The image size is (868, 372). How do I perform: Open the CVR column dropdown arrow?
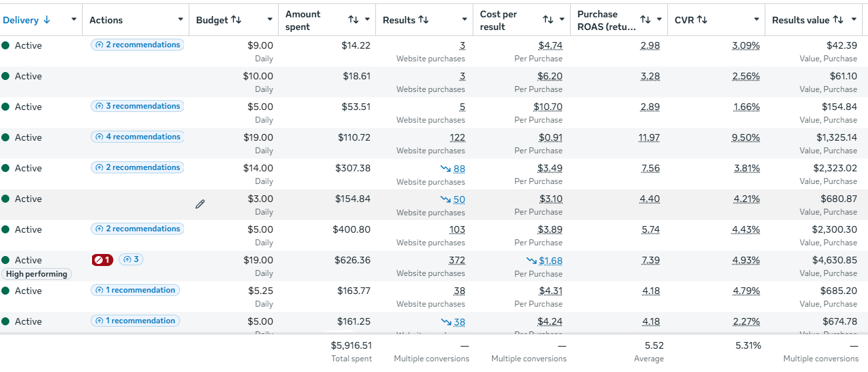click(x=757, y=20)
